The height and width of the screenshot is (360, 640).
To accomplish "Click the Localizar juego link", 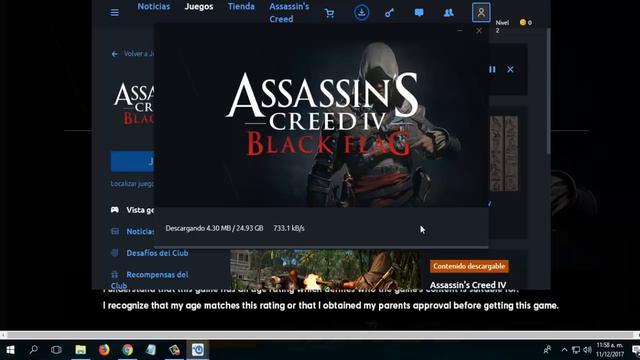I will point(132,184).
